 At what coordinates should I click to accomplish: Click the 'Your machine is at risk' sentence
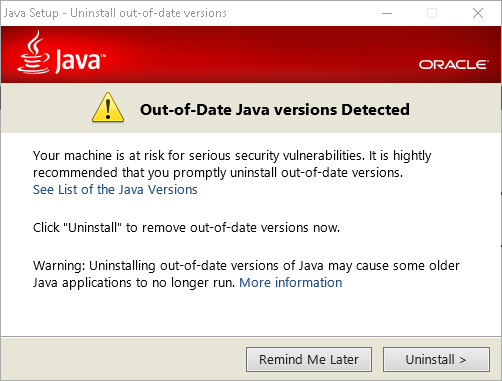232,156
